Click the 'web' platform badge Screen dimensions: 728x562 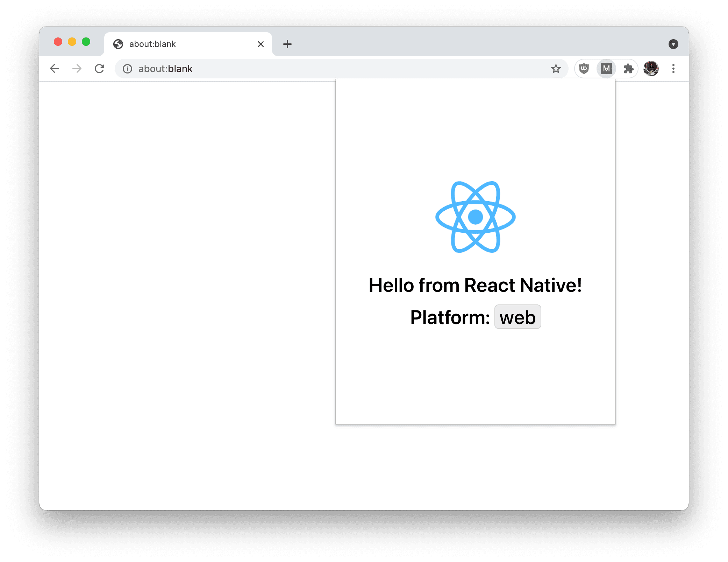click(518, 317)
